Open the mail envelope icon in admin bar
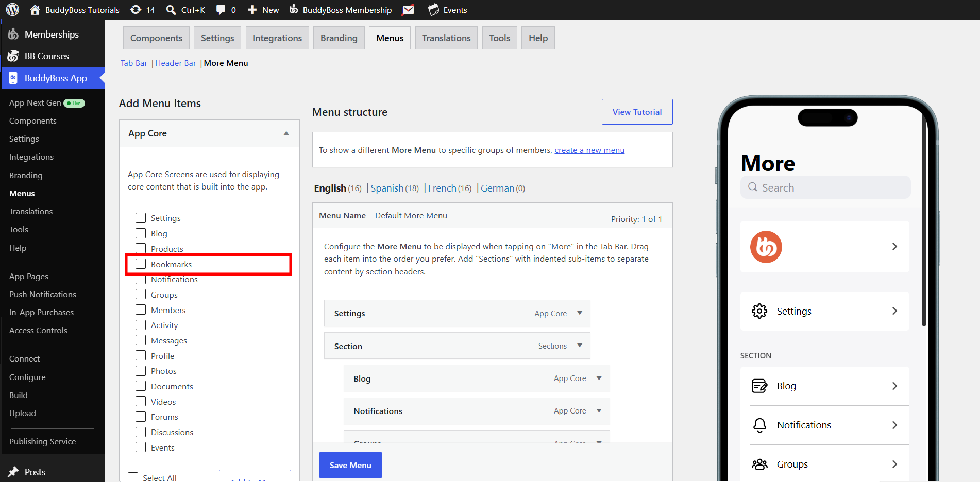The image size is (980, 482). coord(409,10)
